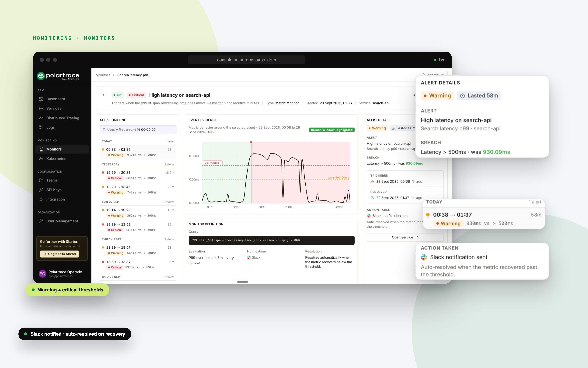Open the User Management people icon
Viewport: 588px width, 368px height.
click(41, 221)
